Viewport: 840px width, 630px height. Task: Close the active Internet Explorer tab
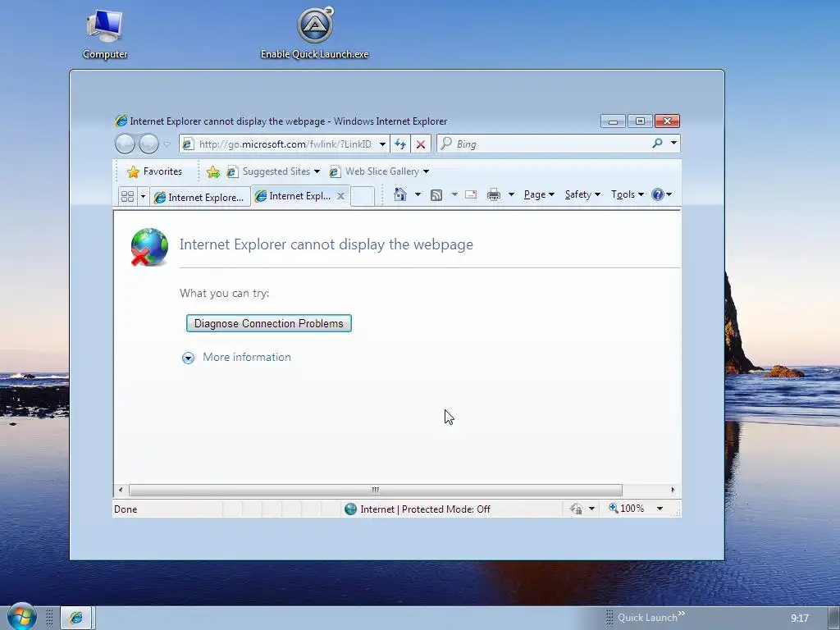(x=340, y=196)
